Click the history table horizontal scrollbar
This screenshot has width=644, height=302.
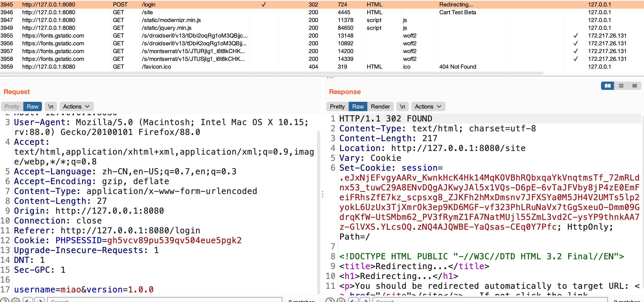pos(271,73)
